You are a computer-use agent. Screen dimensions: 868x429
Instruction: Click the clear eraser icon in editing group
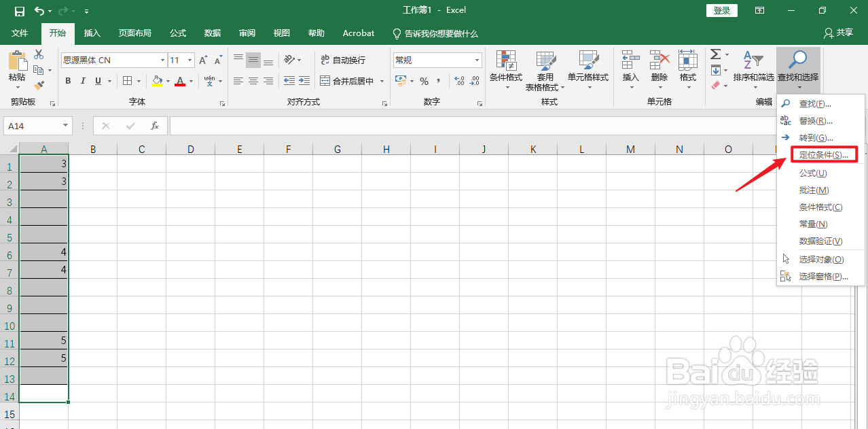[716, 86]
